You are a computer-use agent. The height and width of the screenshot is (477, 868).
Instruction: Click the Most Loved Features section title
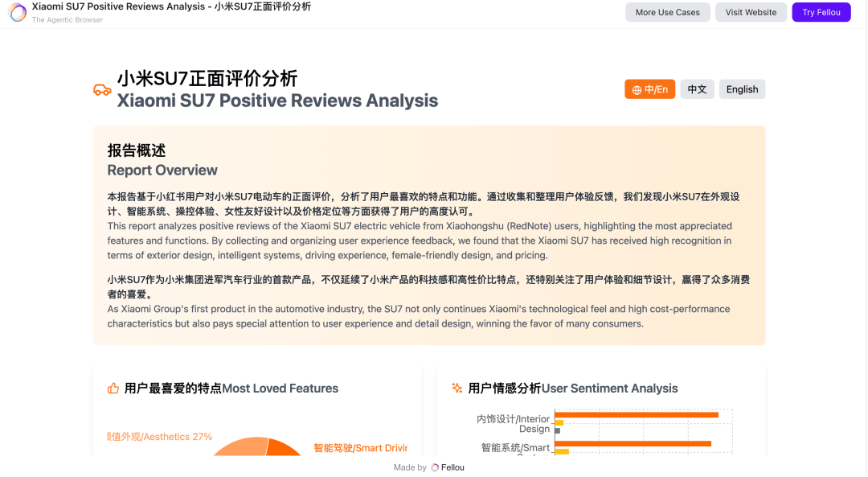coord(231,389)
